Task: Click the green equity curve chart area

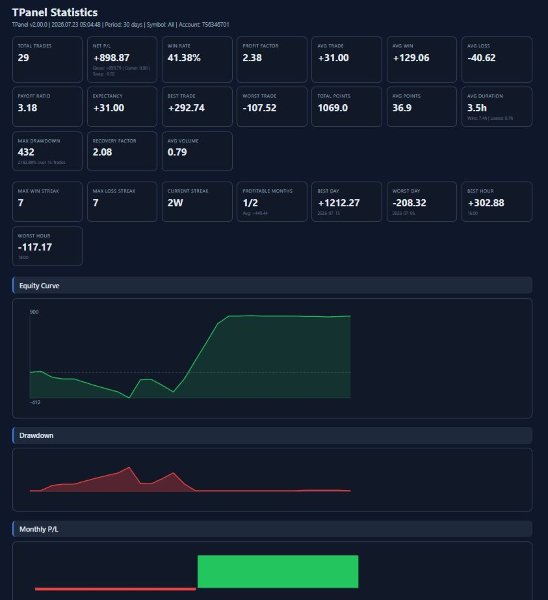Action: [x=190, y=357]
